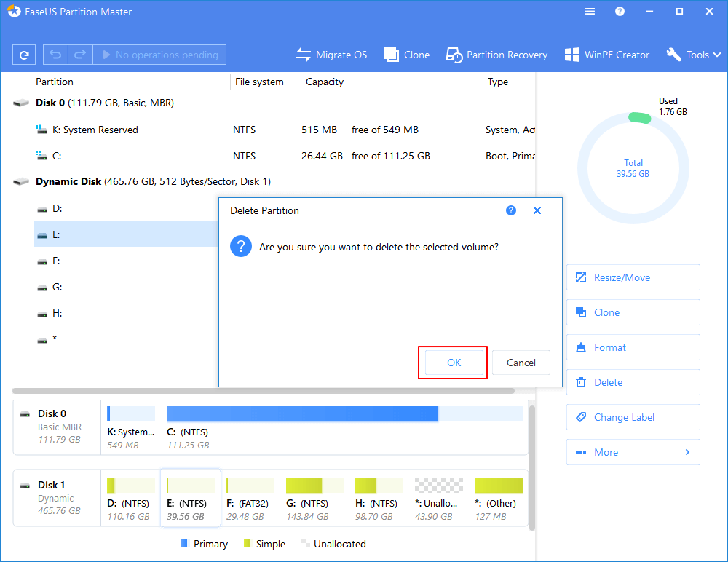Select Disk 0 header row in partition list

[274, 103]
